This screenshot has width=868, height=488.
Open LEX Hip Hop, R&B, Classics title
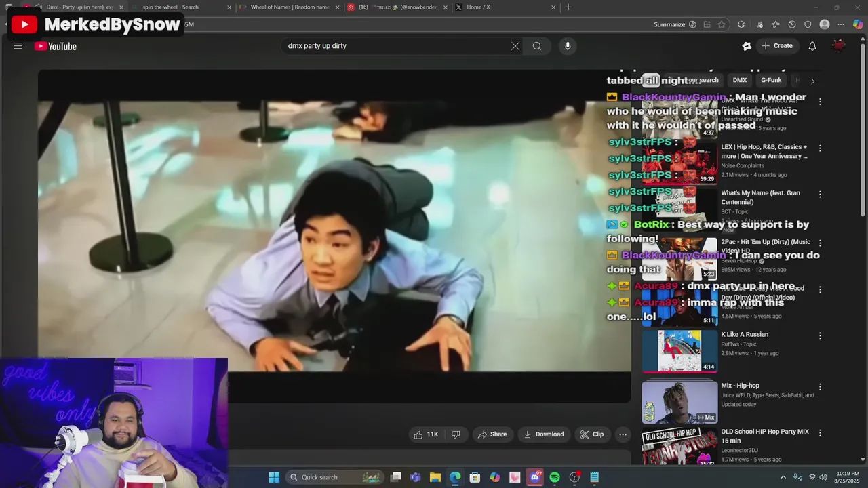click(x=764, y=151)
